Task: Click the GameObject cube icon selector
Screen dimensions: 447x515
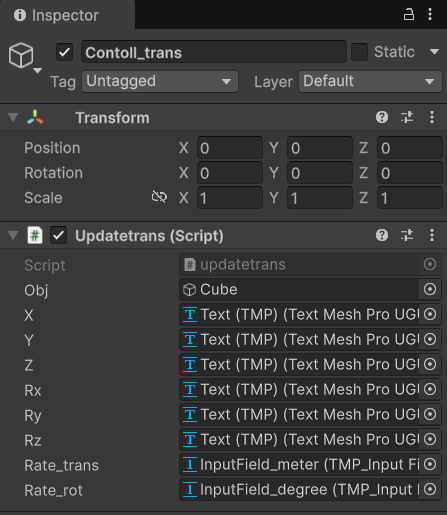Action: 23,57
